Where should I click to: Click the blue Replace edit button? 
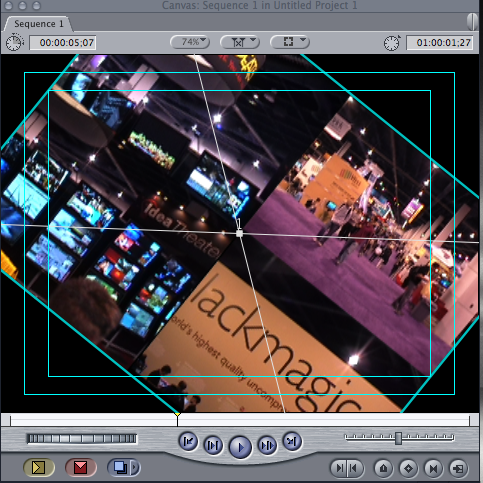(119, 468)
